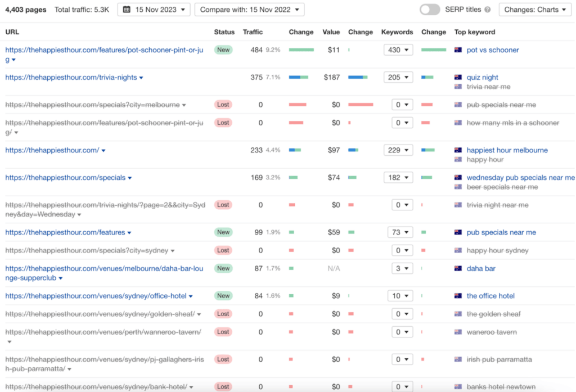
Task: Click the Australia flag beside 'quiz night'
Action: pyautogui.click(x=458, y=77)
